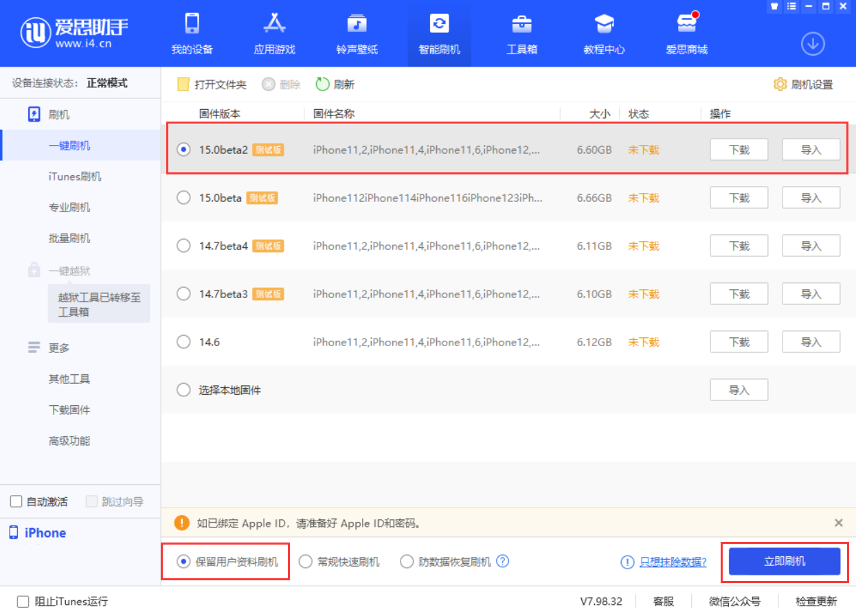The image size is (856, 616).
Task: Select the 常规快速刷机 radio option
Action: (x=306, y=562)
